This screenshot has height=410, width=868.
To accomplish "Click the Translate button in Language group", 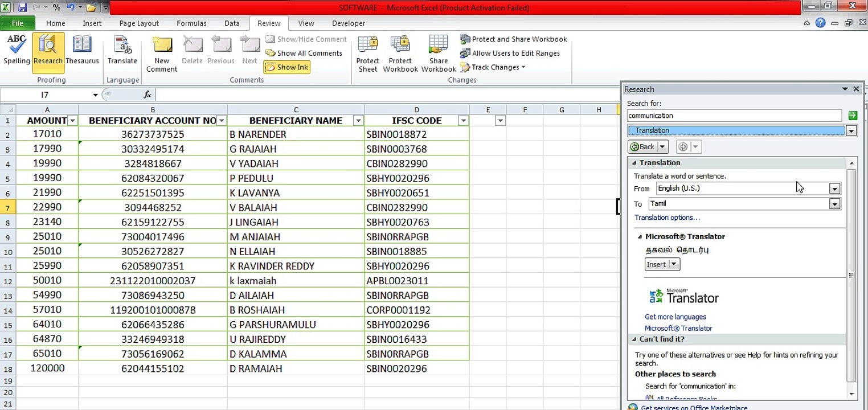I will point(122,51).
